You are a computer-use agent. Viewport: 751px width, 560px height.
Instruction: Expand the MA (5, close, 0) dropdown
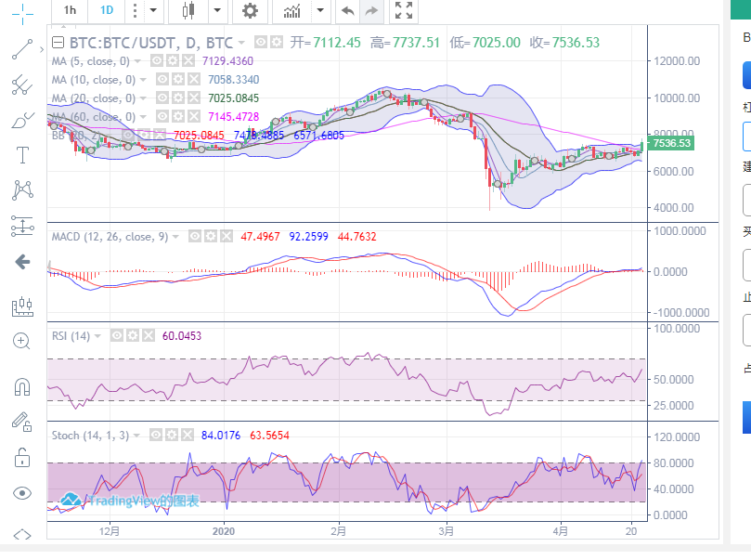point(137,61)
